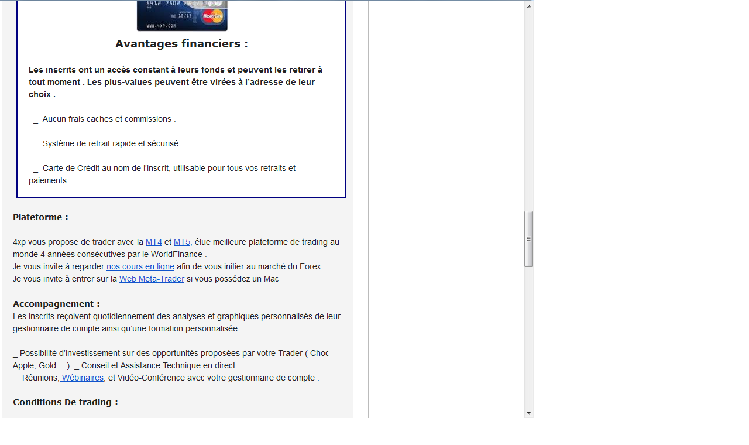The height and width of the screenshot is (445, 749).
Task: Click the 'Accompagnement :' heading
Action: 56,304
